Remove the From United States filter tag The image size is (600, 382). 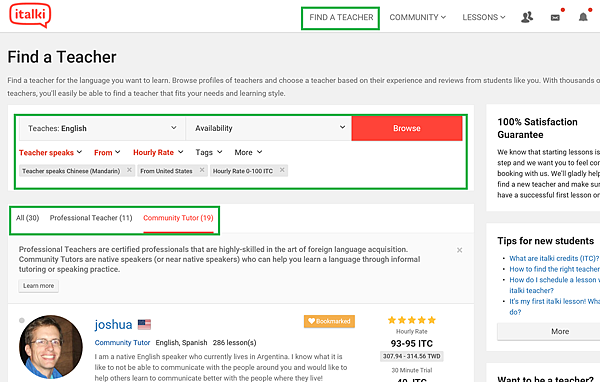tap(202, 170)
